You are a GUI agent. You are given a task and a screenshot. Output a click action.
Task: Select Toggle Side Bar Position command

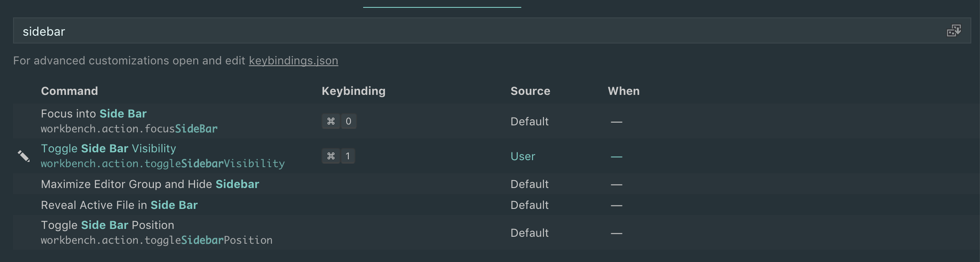click(x=107, y=225)
